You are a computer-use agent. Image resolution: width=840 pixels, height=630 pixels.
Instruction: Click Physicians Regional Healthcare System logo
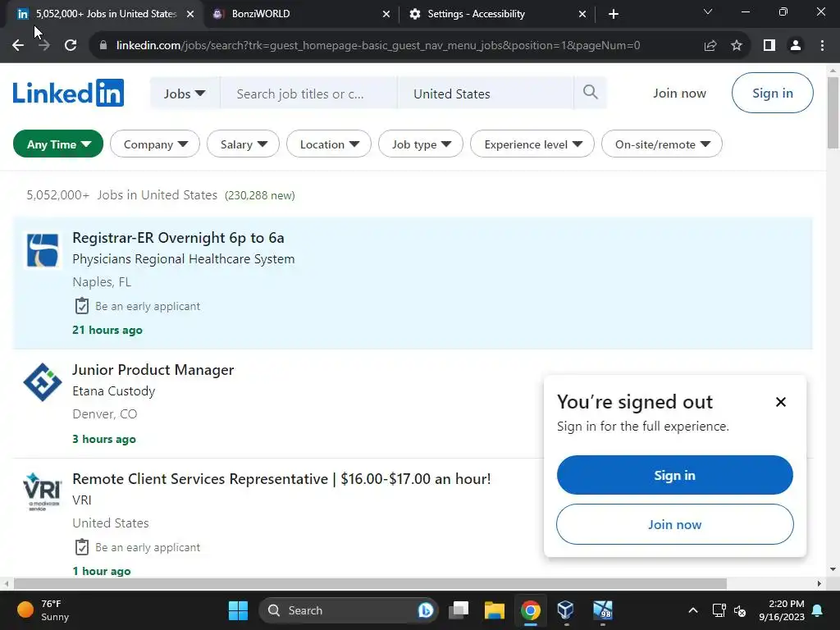point(43,250)
